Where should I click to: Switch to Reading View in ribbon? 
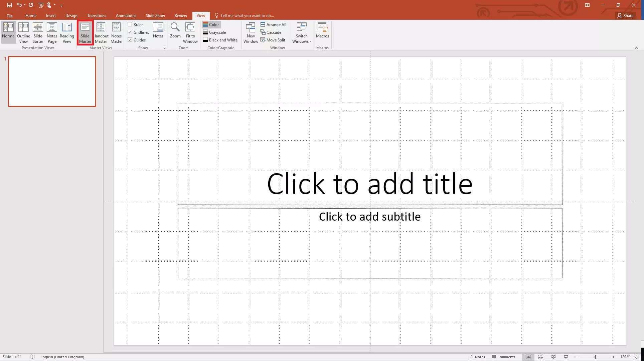pos(67,32)
